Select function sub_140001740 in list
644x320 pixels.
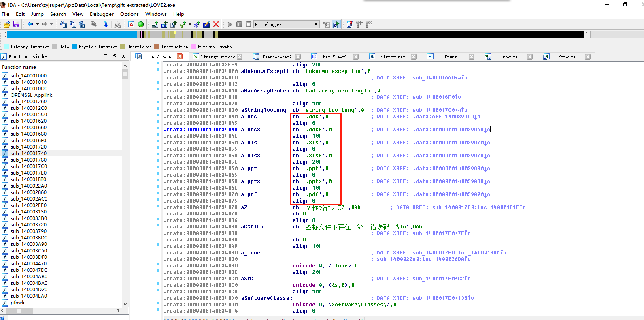click(x=61, y=153)
